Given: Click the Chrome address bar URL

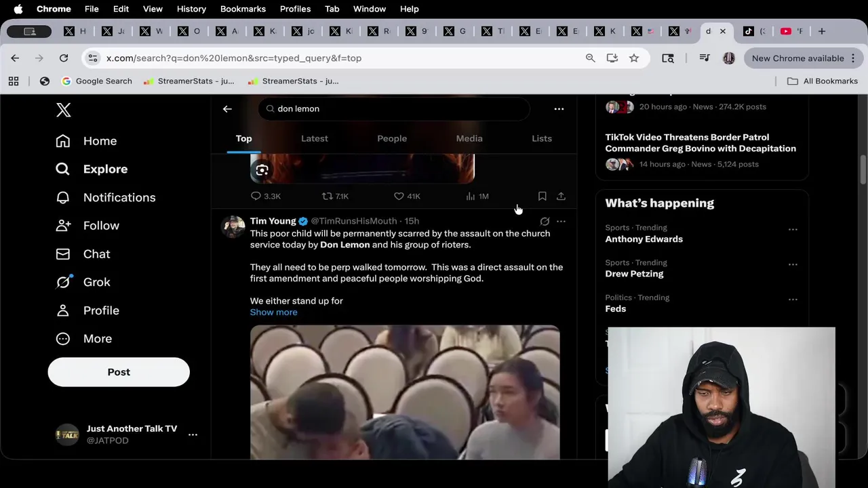Looking at the screenshot, I should coord(234,58).
